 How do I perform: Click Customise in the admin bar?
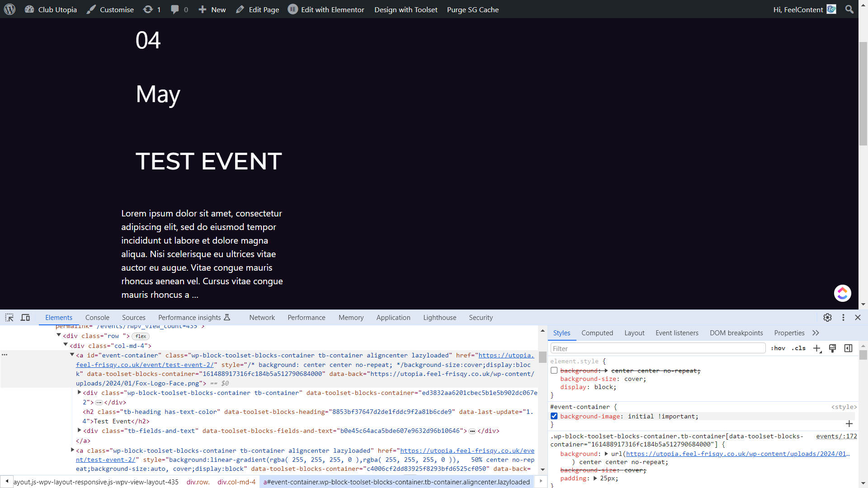click(110, 9)
